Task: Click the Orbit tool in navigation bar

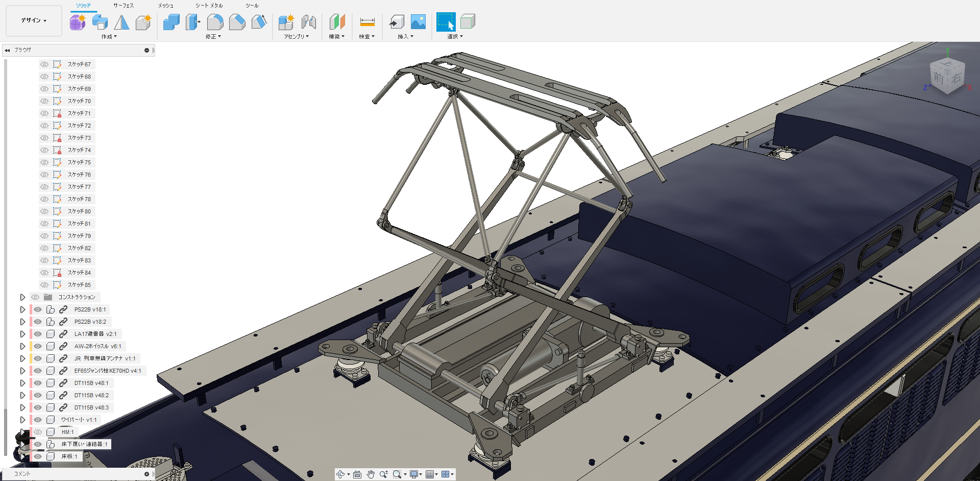Action: pyautogui.click(x=341, y=474)
